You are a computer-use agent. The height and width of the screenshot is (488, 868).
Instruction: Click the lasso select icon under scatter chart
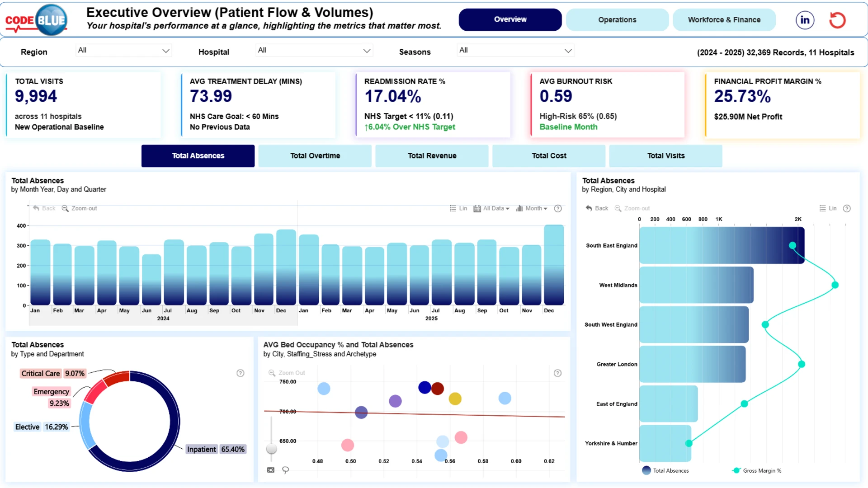coord(285,470)
